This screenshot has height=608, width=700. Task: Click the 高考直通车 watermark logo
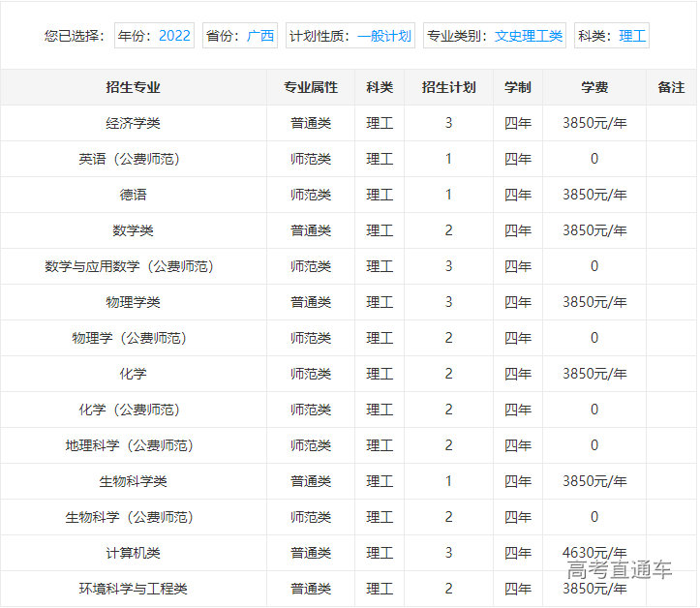pyautogui.click(x=620, y=569)
